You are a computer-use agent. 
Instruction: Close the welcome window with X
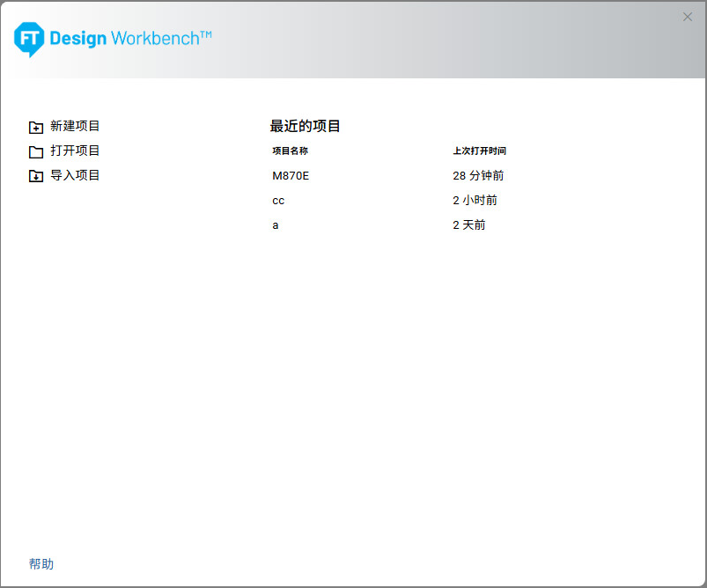pyautogui.click(x=688, y=17)
